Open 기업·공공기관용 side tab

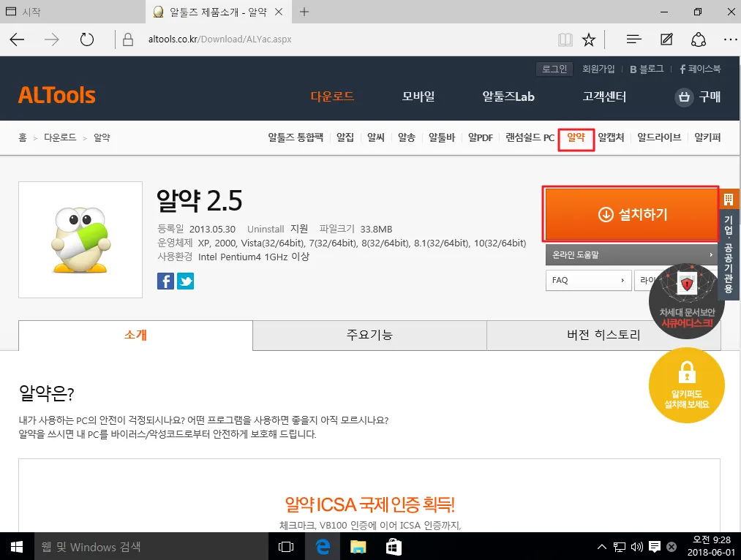coord(729,245)
